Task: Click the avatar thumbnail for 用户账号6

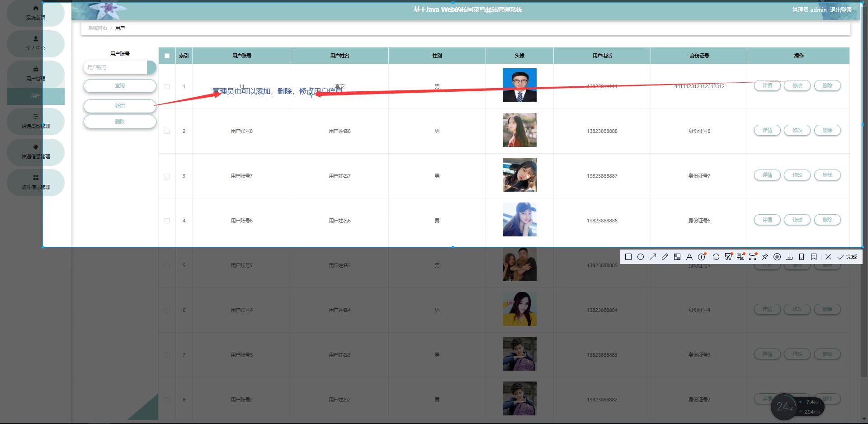Action: tap(519, 219)
